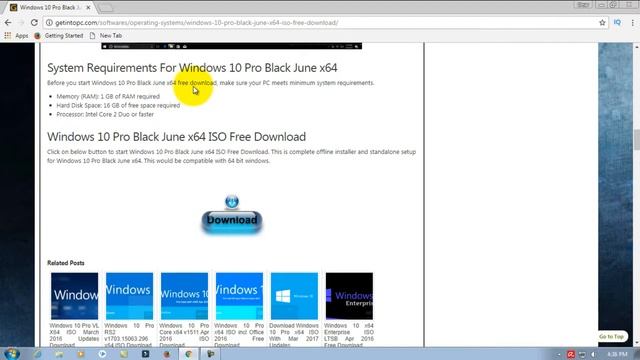The height and width of the screenshot is (360, 640).
Task: Click the Hard Disk Space requirement line
Action: pos(118,105)
